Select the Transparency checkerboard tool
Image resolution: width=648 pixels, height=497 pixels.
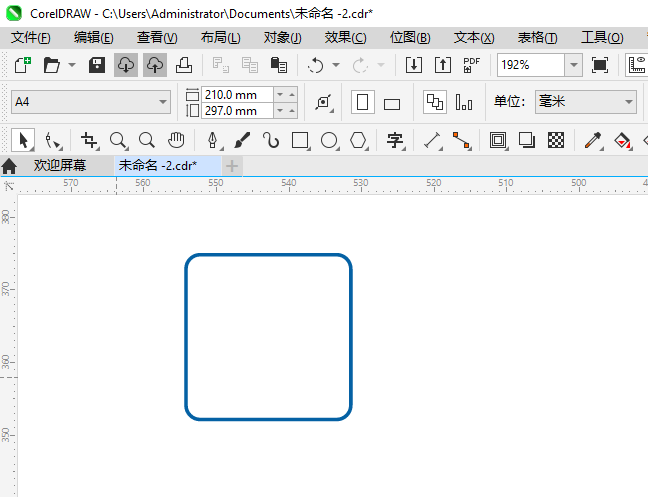point(556,140)
